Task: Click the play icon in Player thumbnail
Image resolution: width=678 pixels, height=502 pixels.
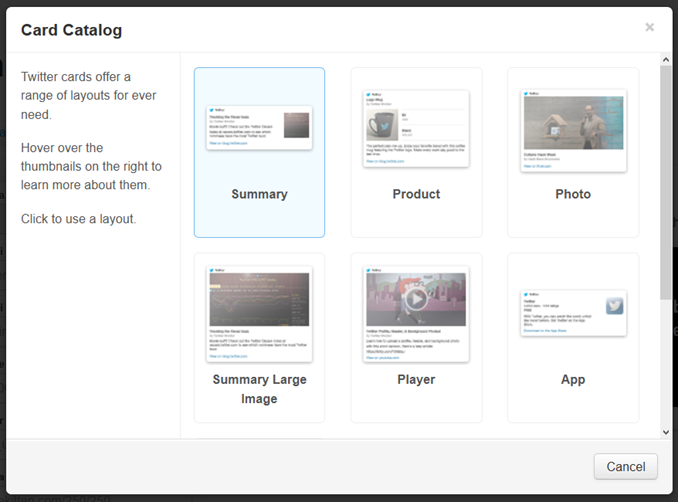Action: (x=416, y=298)
